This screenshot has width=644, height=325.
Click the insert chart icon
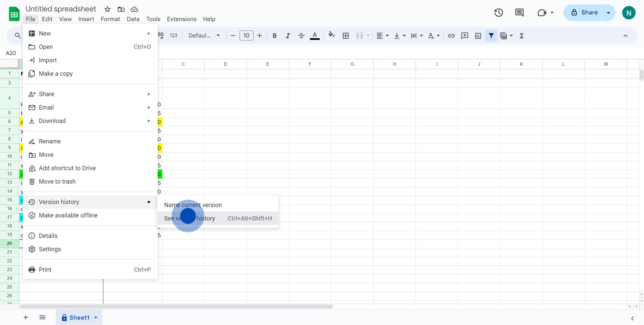click(478, 36)
